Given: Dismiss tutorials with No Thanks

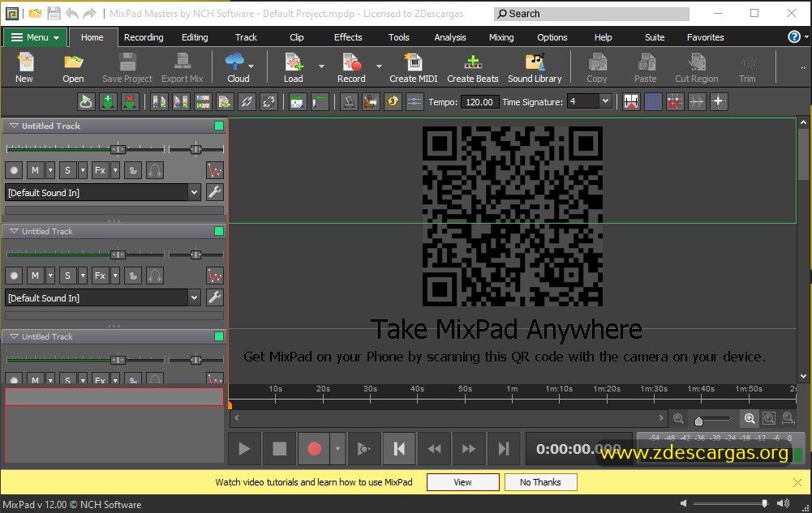Looking at the screenshot, I should click(540, 482).
